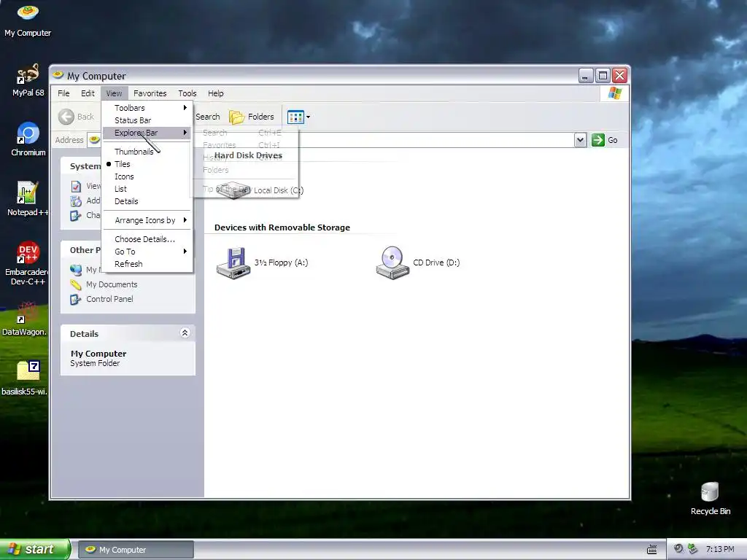
Task: Click the Windows logo on the start button
Action: tap(14, 549)
